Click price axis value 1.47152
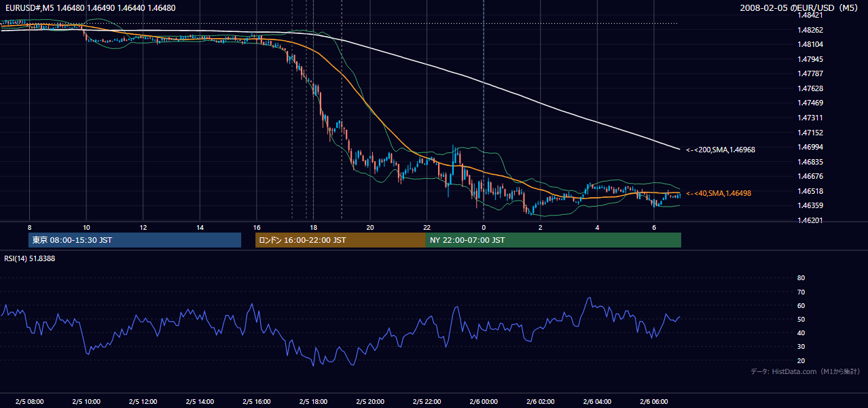The width and height of the screenshot is (868, 408). (x=810, y=133)
